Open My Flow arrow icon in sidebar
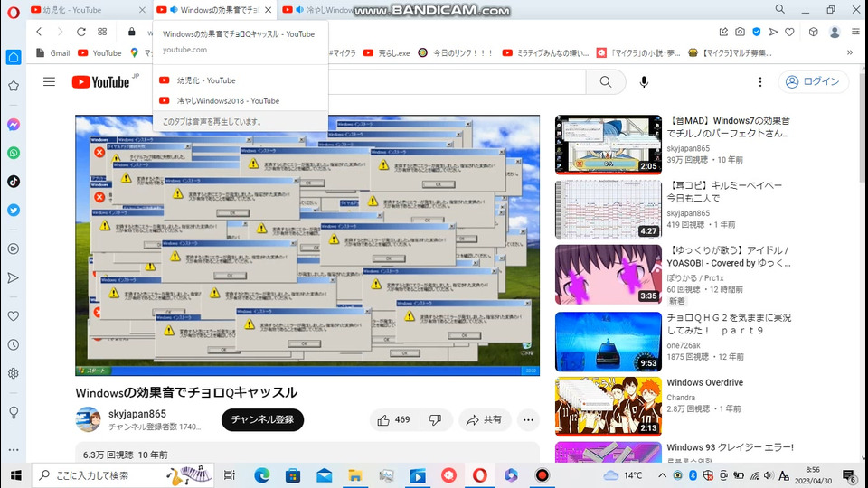This screenshot has width=868, height=488. tap(14, 277)
